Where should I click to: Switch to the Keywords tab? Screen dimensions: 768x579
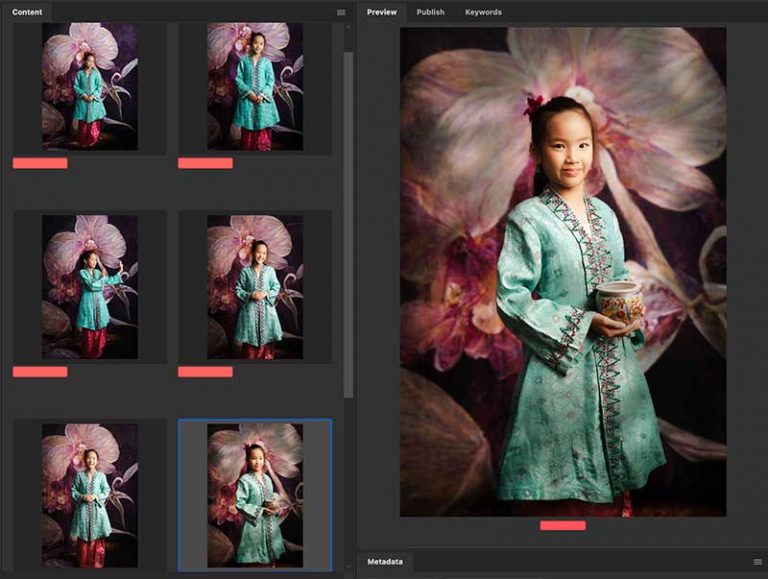[483, 12]
